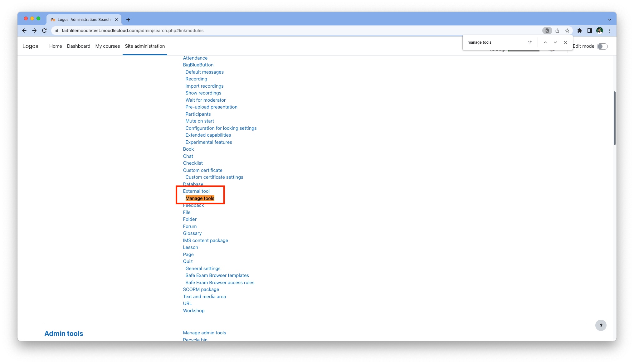The height and width of the screenshot is (364, 634).
Task: Click the in-page search lens icon
Action: point(548,31)
